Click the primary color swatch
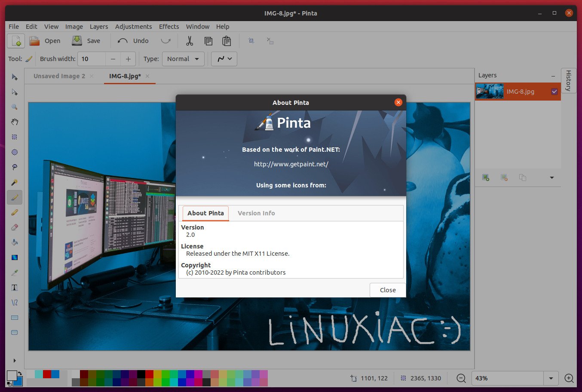 12,375
